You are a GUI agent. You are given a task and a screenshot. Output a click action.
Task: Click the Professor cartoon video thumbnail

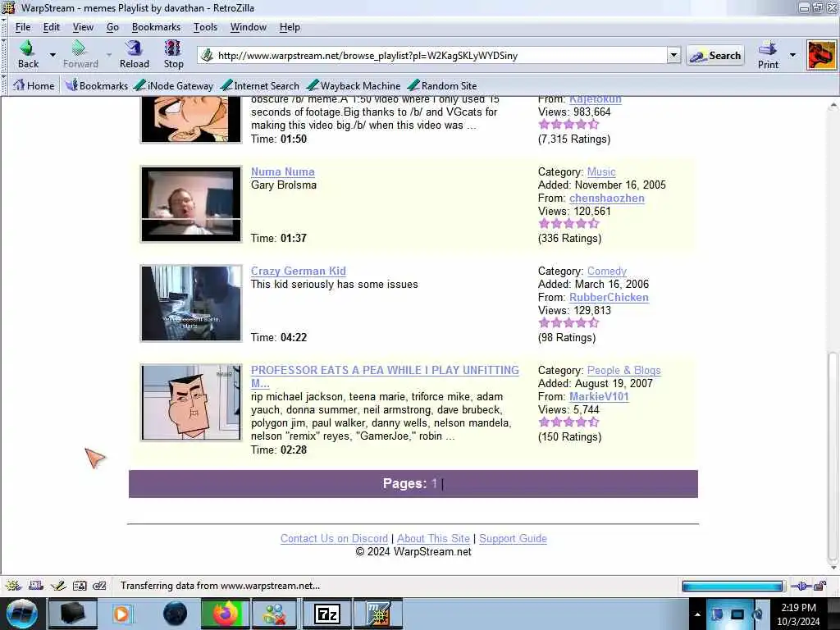(x=191, y=402)
